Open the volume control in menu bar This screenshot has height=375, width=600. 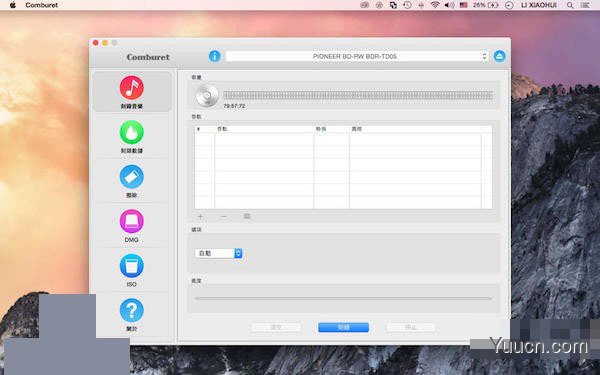click(x=449, y=5)
